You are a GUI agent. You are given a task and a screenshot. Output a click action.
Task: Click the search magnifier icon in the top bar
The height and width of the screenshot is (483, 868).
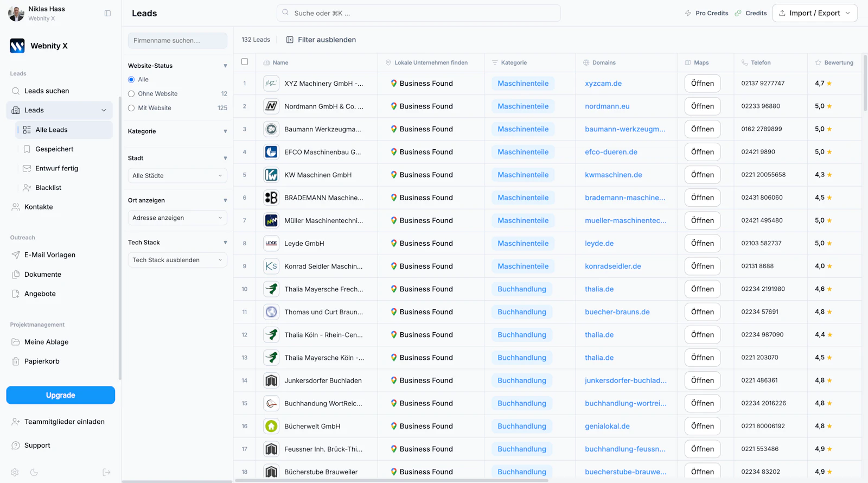click(286, 13)
